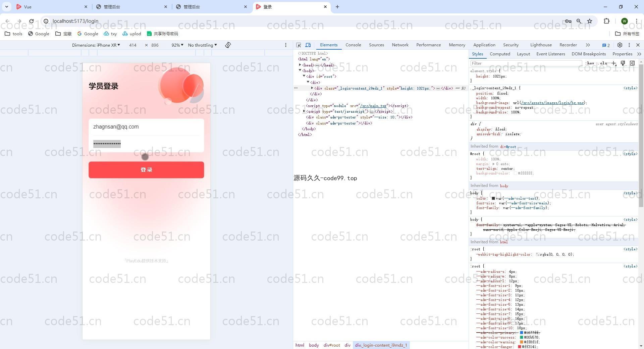
Task: Toggle the device toolbar icon
Action: [x=308, y=45]
